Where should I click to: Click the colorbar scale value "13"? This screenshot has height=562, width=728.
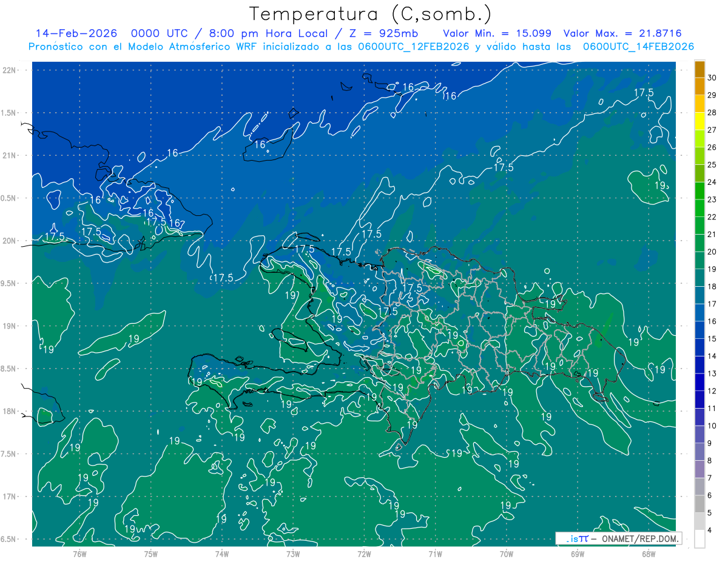712,373
